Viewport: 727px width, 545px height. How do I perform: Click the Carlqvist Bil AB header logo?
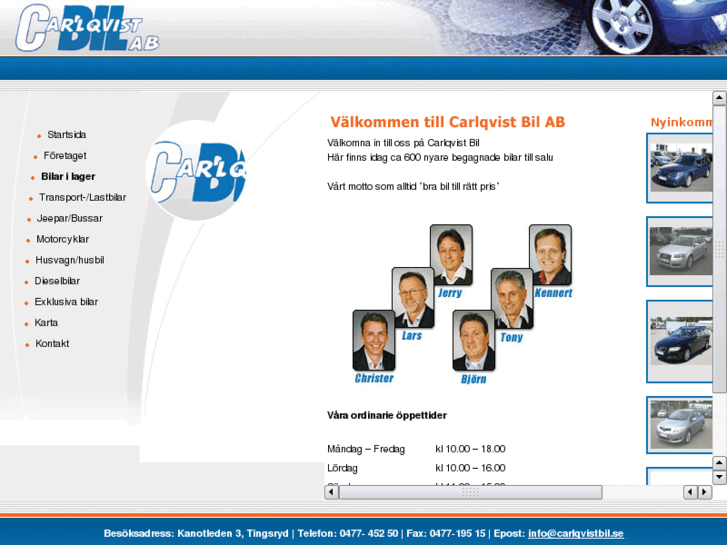pos(87,28)
